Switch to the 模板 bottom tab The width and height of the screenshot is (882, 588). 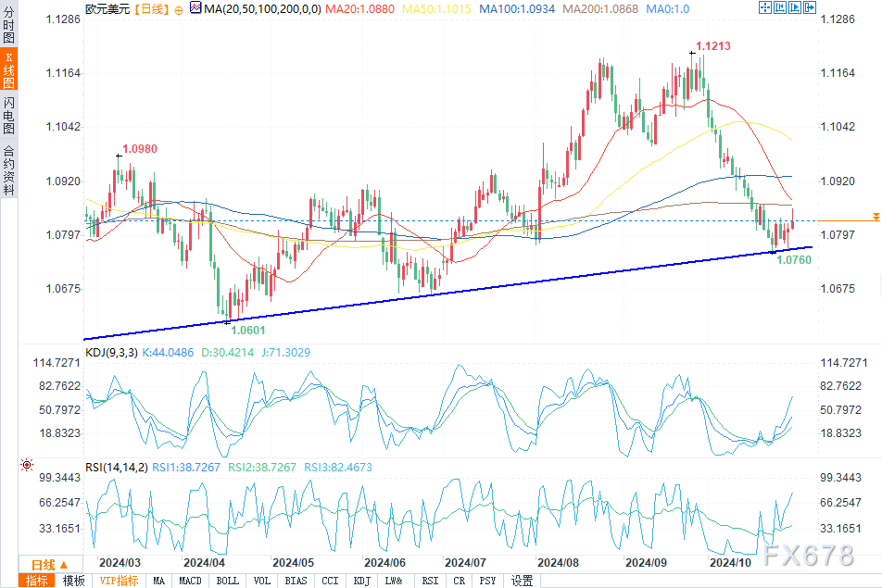pos(74,581)
